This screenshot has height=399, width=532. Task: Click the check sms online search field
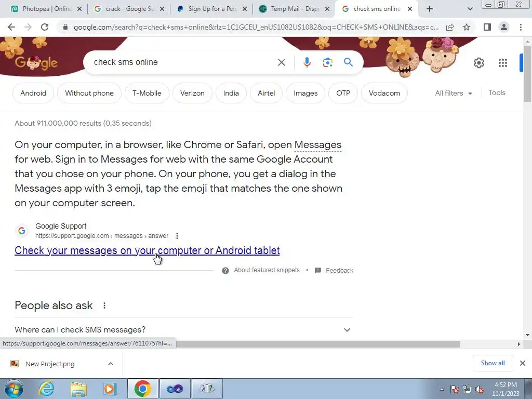(x=182, y=62)
